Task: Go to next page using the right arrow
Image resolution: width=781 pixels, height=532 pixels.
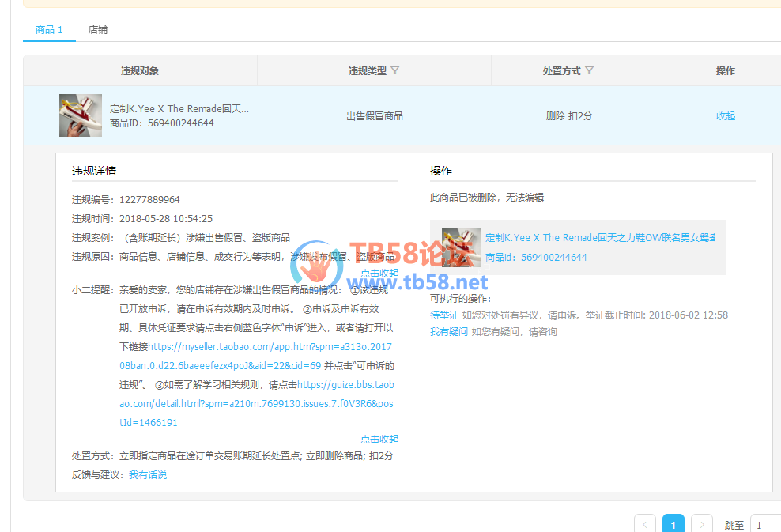Action: pyautogui.click(x=702, y=525)
